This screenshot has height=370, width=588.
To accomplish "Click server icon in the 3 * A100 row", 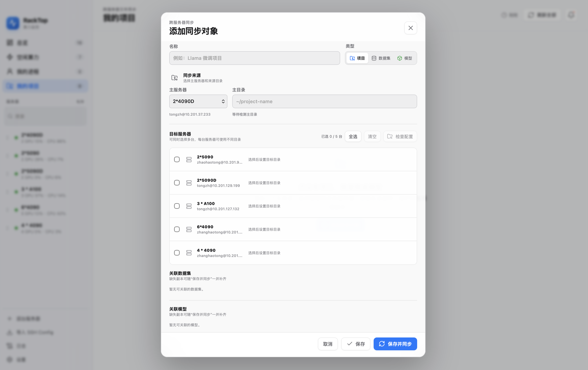I will tap(189, 206).
